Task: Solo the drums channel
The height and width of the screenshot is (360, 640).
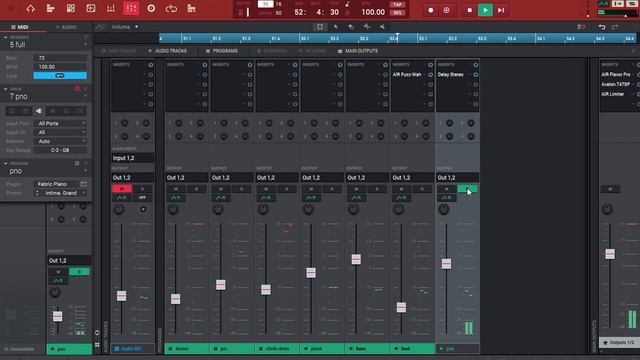Action: [196, 189]
